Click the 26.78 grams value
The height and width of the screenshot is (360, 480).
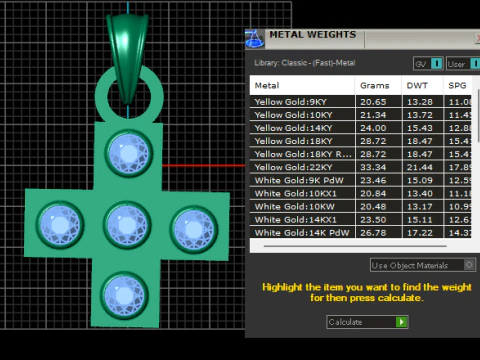[373, 233]
